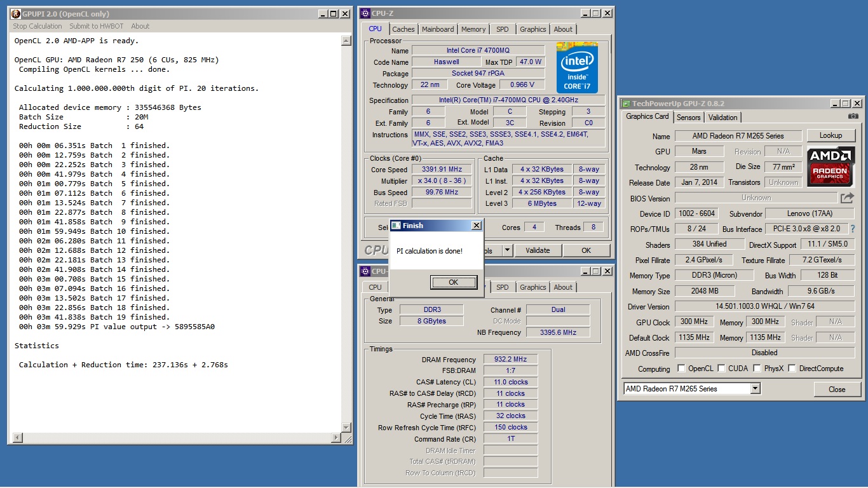Click the NB Frequency value 3395.6 MHz
This screenshot has width=868, height=488.
(x=558, y=332)
